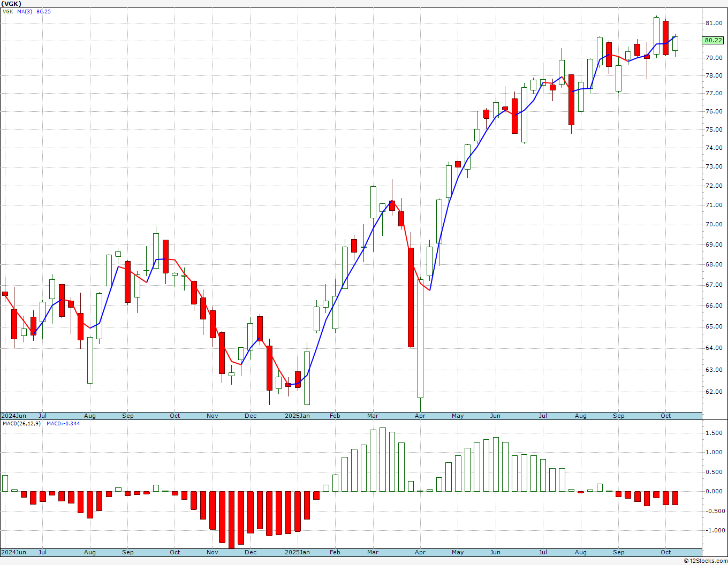Image resolution: width=728 pixels, height=565 pixels.
Task: Select May on the price chart date axis
Action: 458,416
